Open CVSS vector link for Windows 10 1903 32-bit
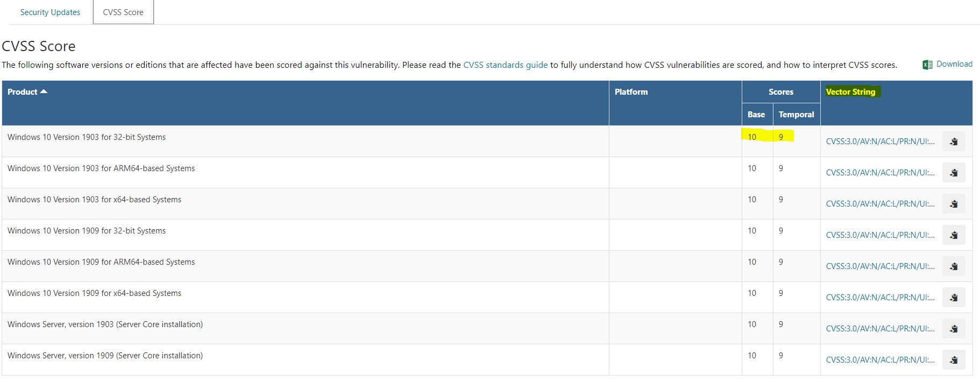The height and width of the screenshot is (382, 980). (880, 142)
